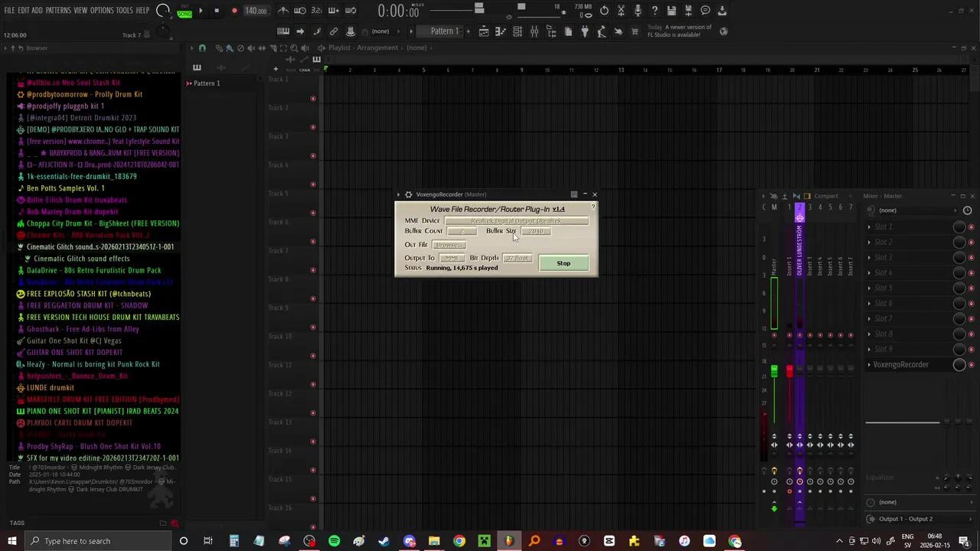Click the help question mark icon in toolbar
980x551 pixels.
(655, 11)
